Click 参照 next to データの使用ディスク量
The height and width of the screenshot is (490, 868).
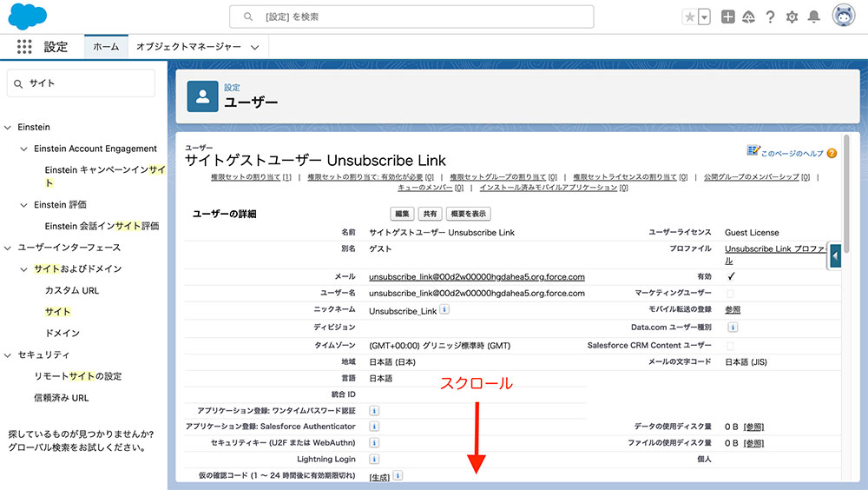coord(753,427)
